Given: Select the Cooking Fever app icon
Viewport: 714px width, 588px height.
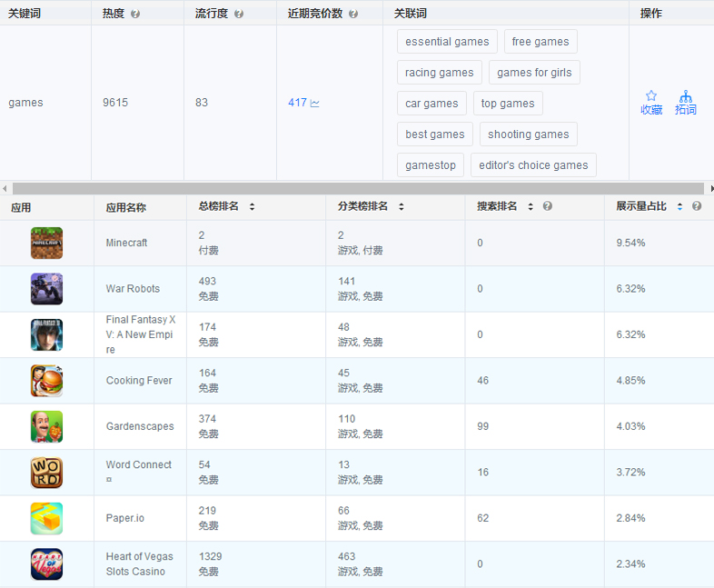Looking at the screenshot, I should coord(46,381).
